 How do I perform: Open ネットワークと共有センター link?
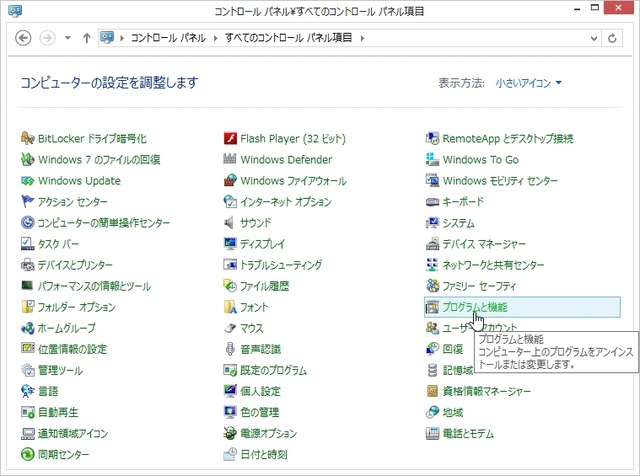(x=493, y=265)
